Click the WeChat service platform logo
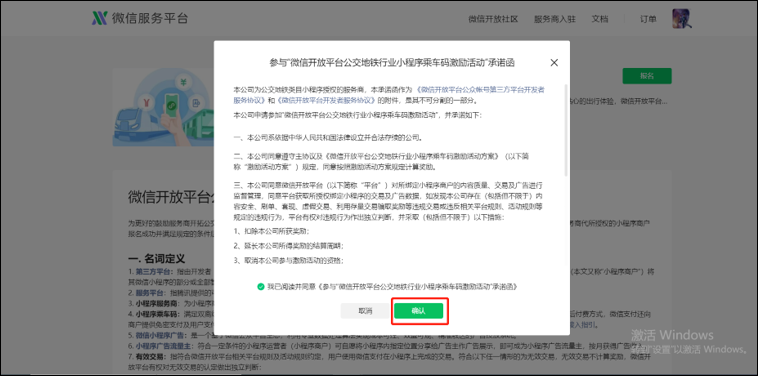The image size is (758, 376). [140, 18]
